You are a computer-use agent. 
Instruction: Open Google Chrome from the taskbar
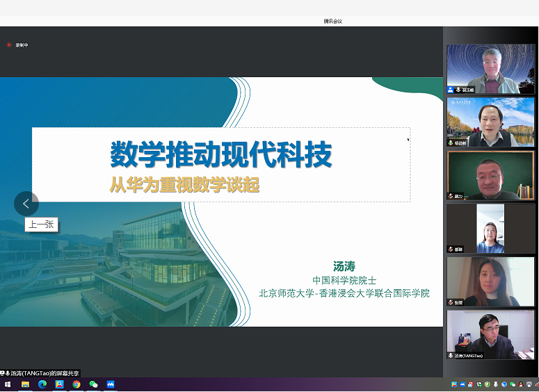77,384
